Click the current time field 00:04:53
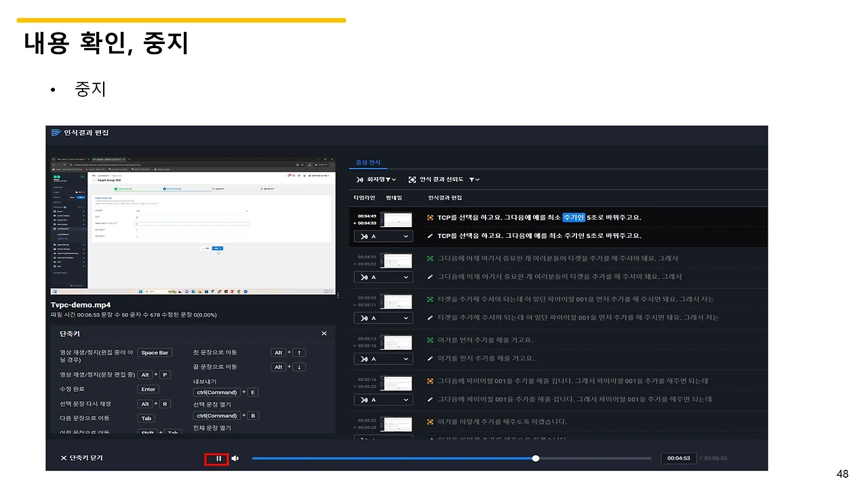868x488 pixels. coord(678,458)
